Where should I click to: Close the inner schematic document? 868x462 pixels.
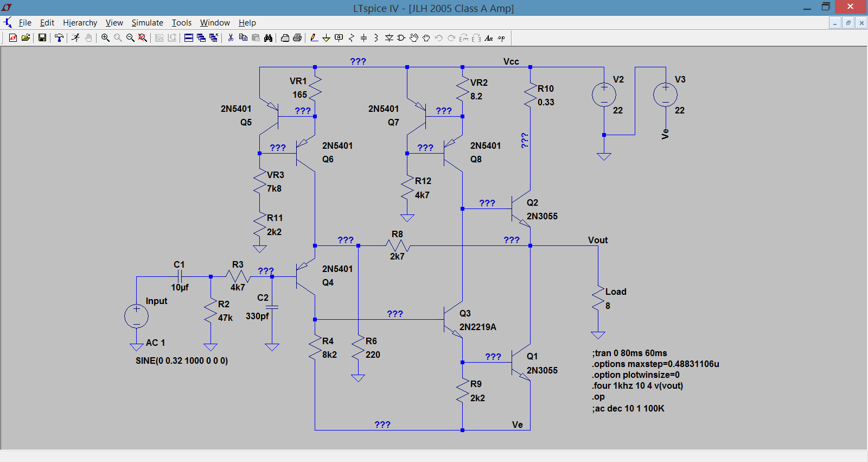click(861, 23)
